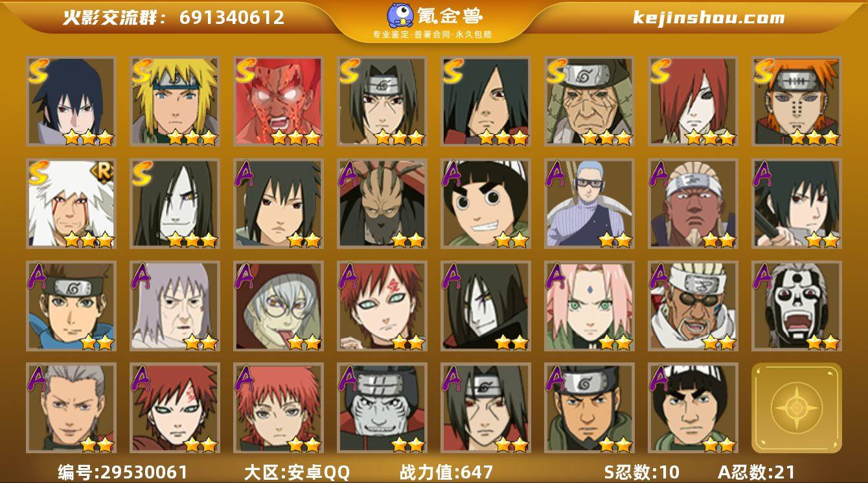Click the pink-haired kunoichi portrait

point(589,306)
